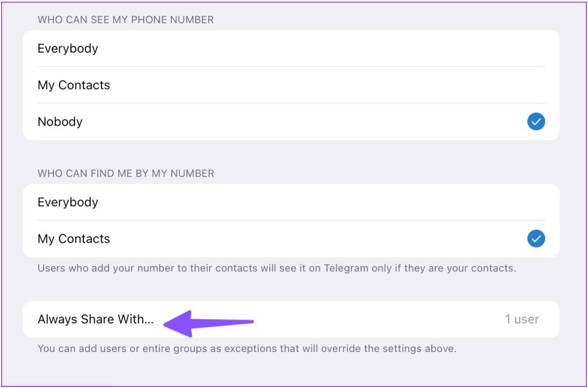Select Everybody under who can find me
588x388 pixels.
pyautogui.click(x=291, y=202)
